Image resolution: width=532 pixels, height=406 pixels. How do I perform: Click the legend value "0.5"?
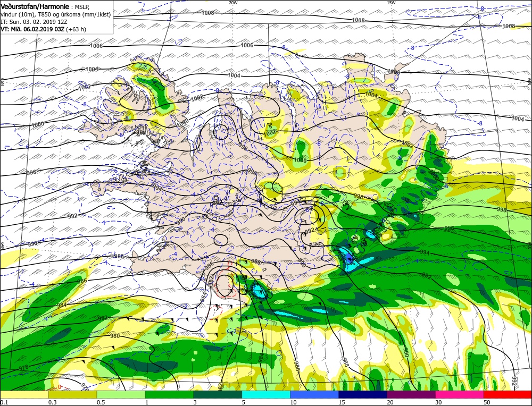tap(101, 402)
